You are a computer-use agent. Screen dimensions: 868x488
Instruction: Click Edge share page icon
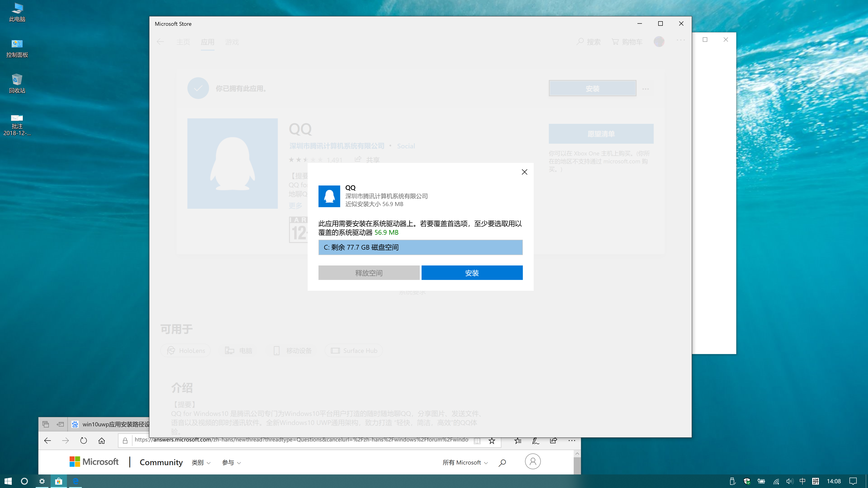553,441
